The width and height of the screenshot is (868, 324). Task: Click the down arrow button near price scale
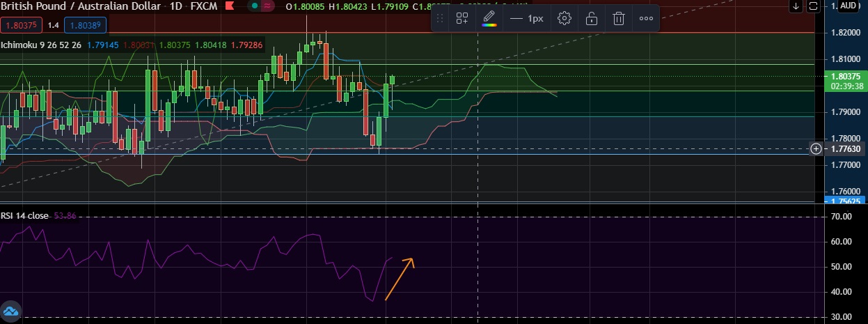796,6
